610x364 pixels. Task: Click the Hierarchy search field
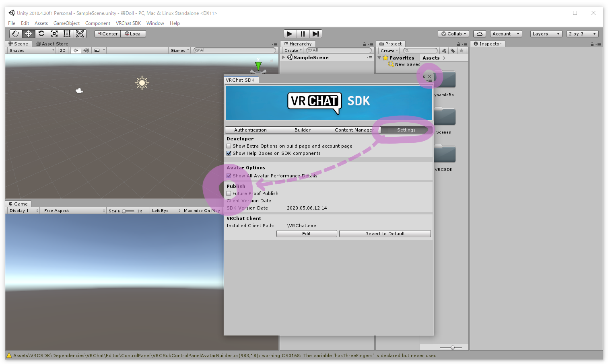[x=339, y=50]
